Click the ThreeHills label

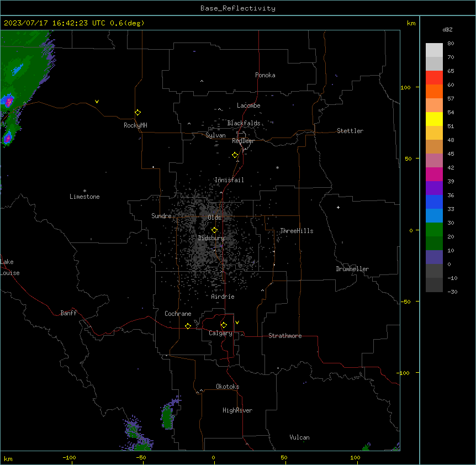pos(297,231)
